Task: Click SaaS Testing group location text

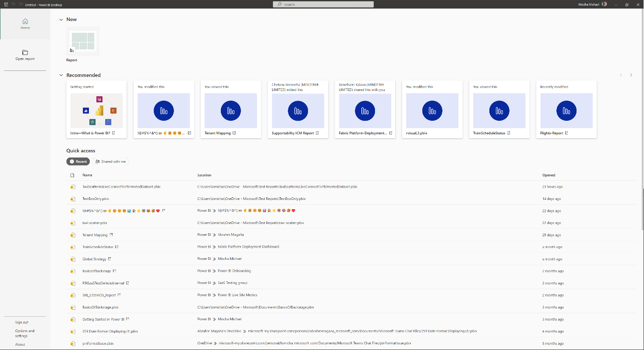Action: (x=233, y=283)
